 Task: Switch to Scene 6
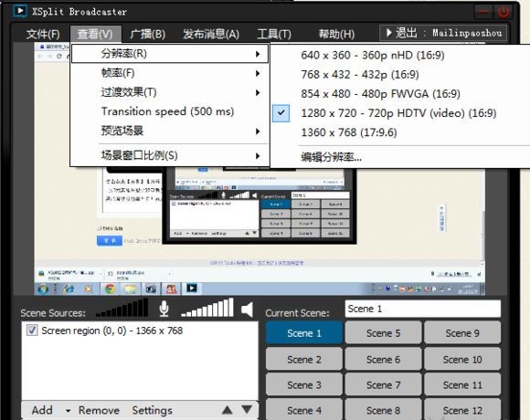pyautogui.click(x=383, y=360)
